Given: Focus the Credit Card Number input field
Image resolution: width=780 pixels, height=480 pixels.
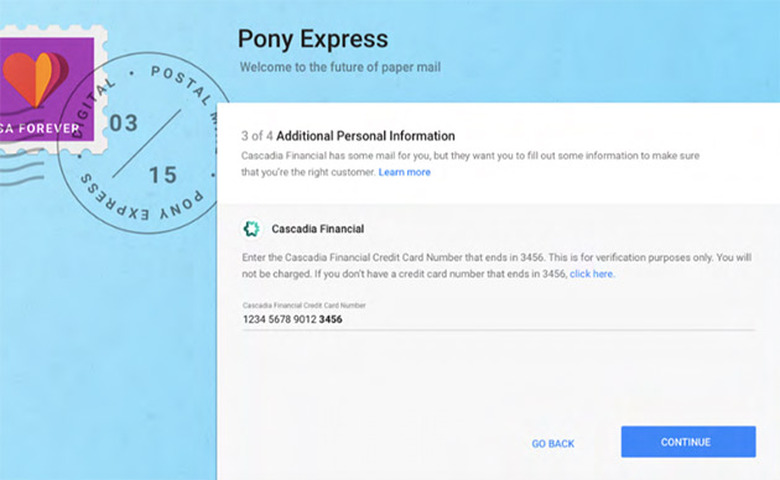Looking at the screenshot, I should coord(498,319).
